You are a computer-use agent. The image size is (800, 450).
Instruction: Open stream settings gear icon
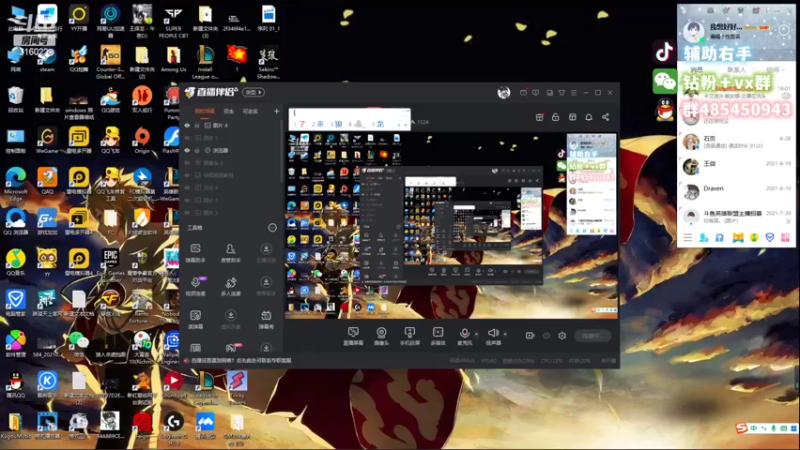pyautogui.click(x=562, y=336)
